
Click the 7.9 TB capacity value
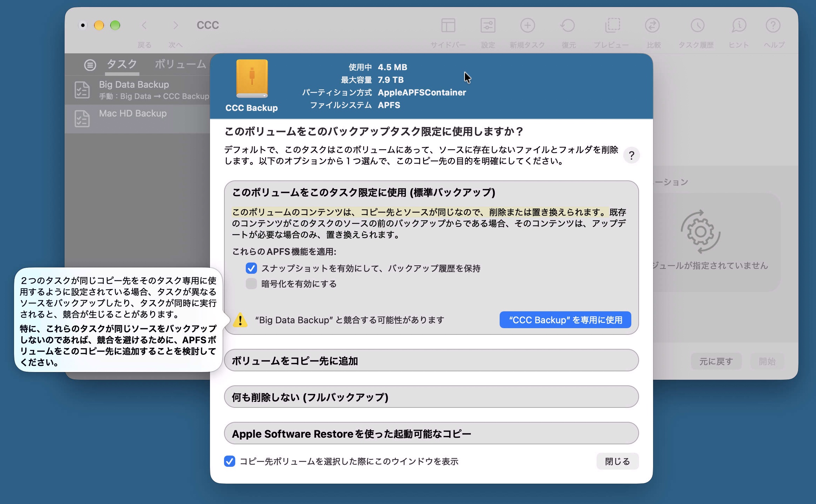tap(390, 80)
